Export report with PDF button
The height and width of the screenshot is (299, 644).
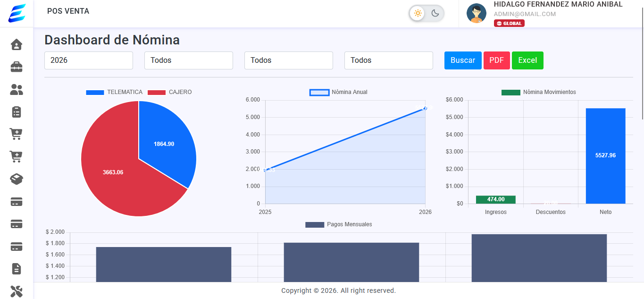point(497,60)
